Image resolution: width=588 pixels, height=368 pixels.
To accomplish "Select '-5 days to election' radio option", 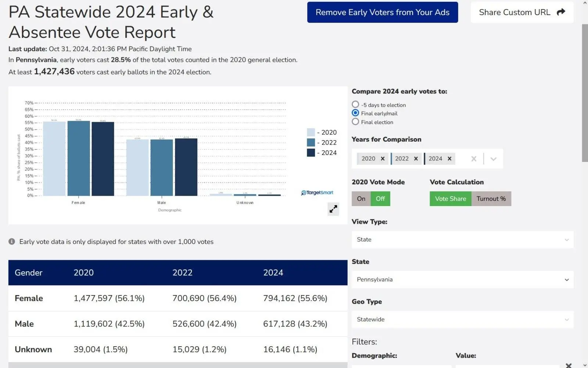I will (x=355, y=105).
